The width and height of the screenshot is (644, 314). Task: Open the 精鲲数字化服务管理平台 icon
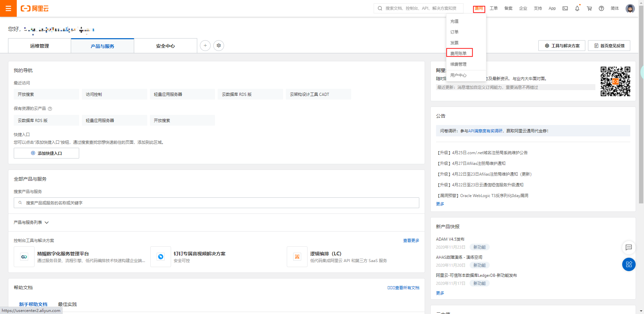click(x=24, y=257)
